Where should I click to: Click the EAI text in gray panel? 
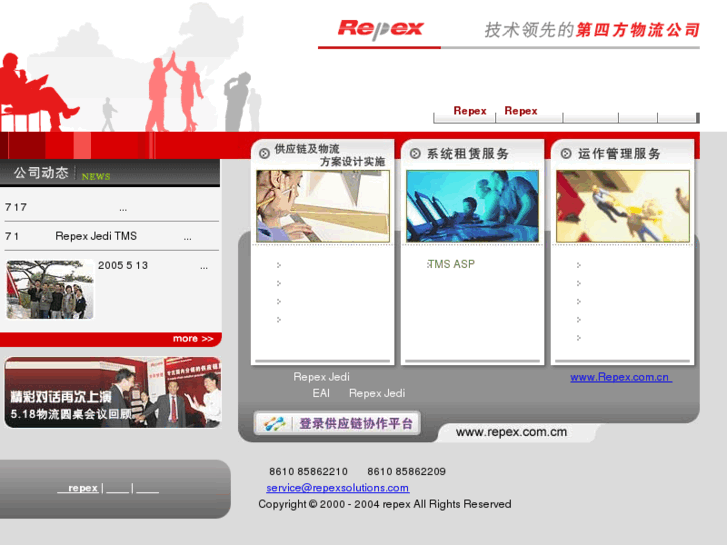(321, 393)
